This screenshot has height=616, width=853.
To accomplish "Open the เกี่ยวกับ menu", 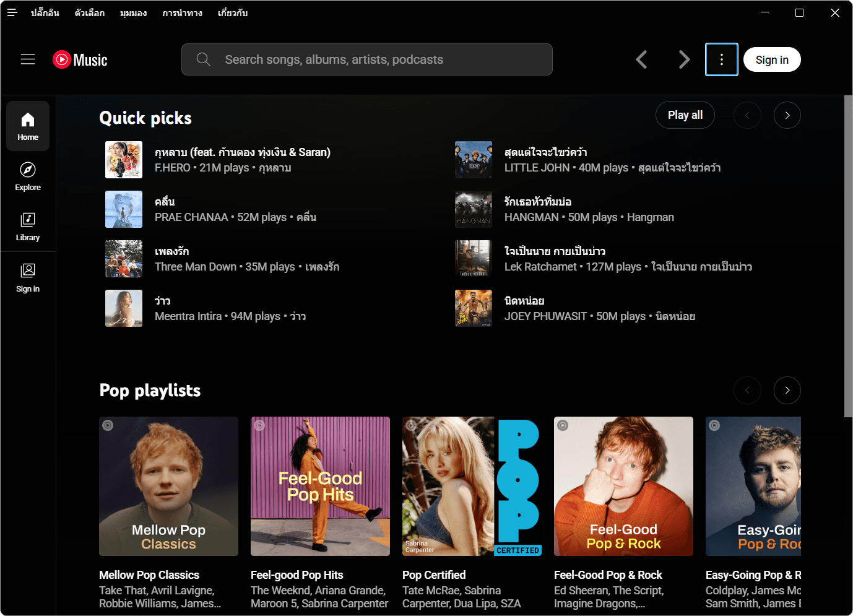I will coord(233,12).
